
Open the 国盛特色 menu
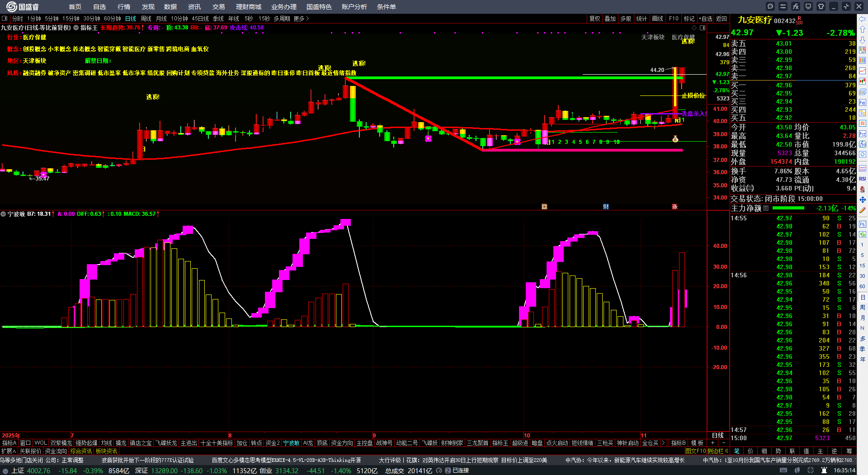(x=319, y=7)
